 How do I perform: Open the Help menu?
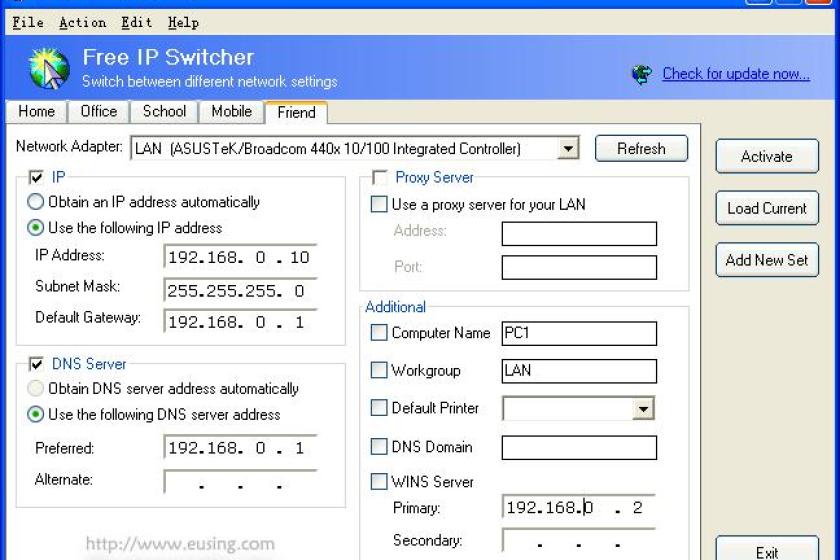183,23
